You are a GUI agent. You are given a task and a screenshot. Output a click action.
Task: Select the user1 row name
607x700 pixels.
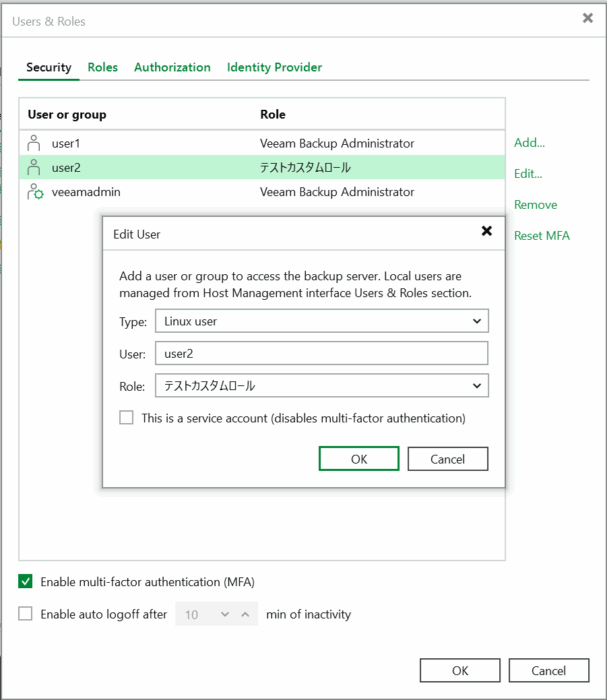[66, 144]
